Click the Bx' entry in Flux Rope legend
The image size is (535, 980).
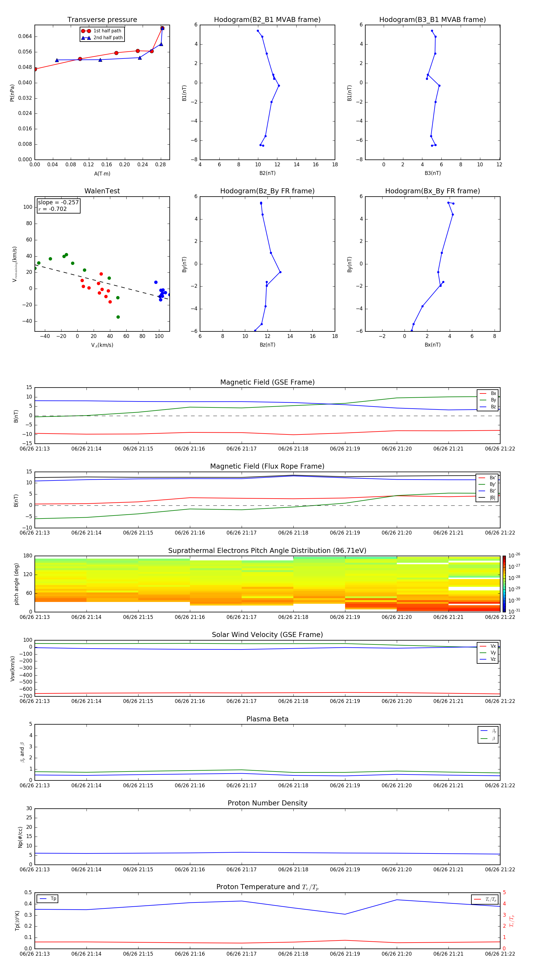(487, 478)
